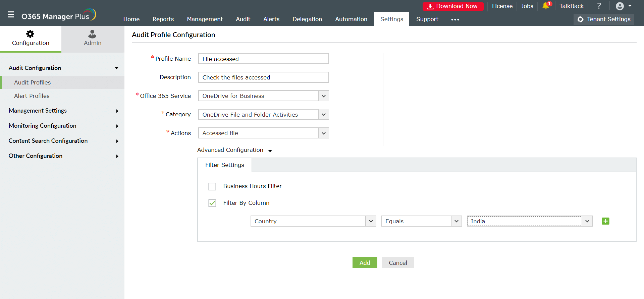Open the Support tab

(427, 19)
